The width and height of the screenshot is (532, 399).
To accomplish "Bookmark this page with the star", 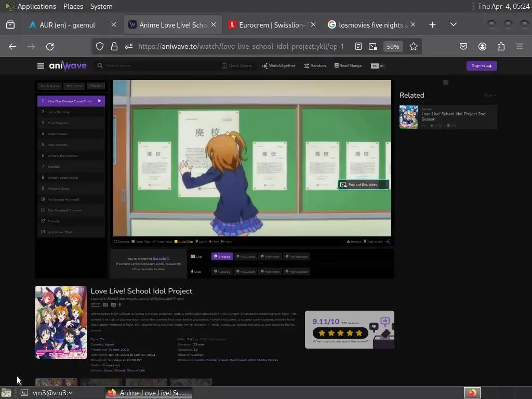I will (x=413, y=46).
